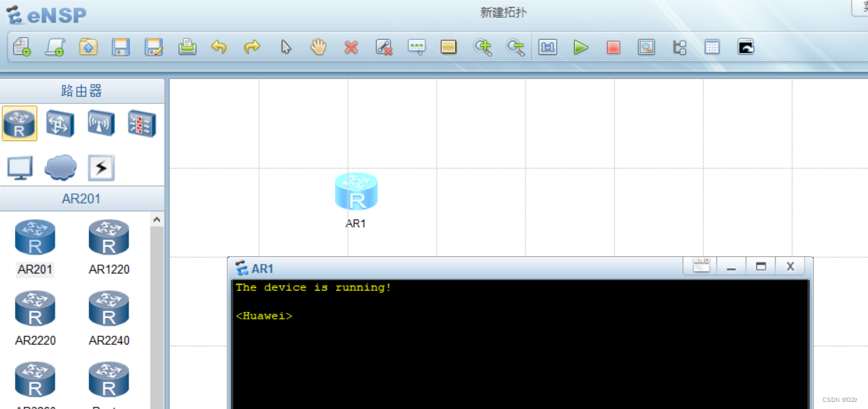Zoom out on the topology canvas

click(x=515, y=48)
